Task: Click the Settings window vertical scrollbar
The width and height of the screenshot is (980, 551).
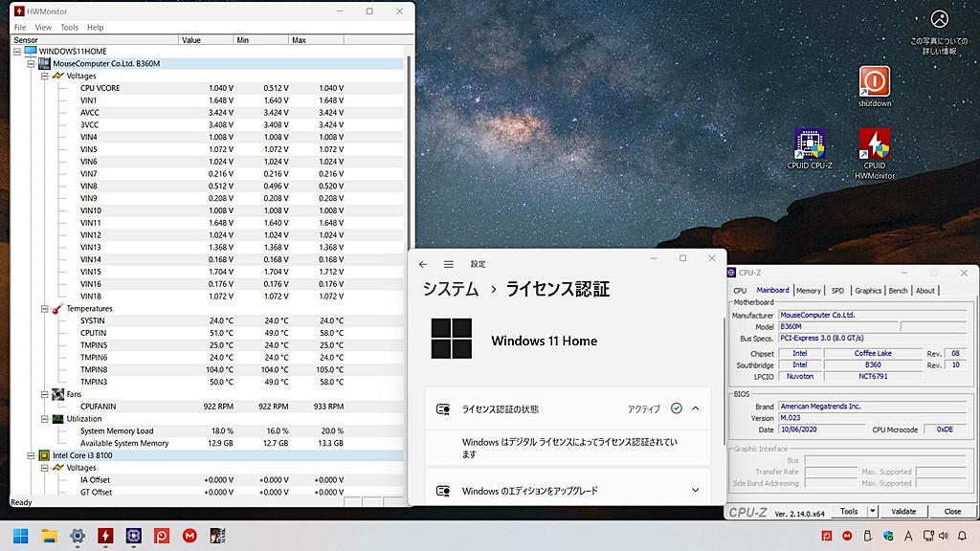Action: tap(724, 381)
